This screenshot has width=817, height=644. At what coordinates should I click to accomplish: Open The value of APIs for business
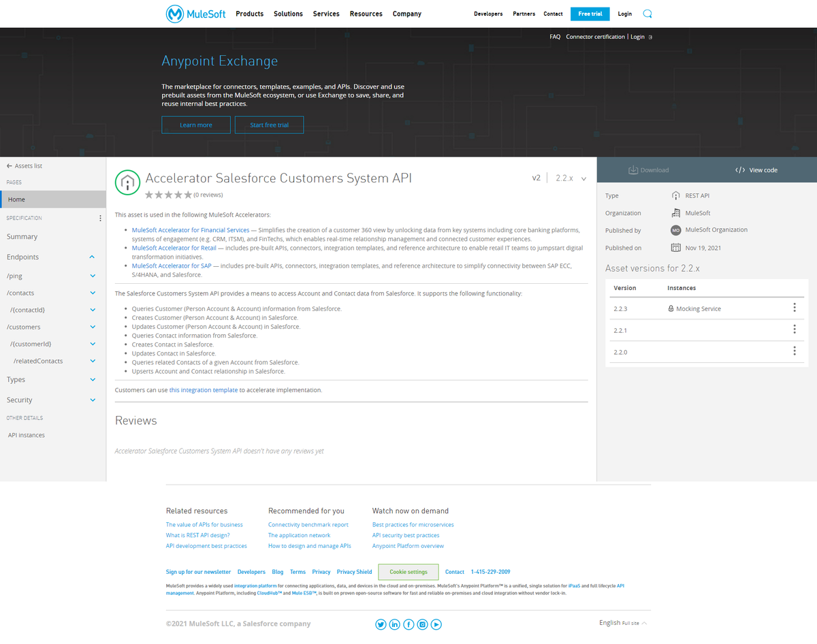pyautogui.click(x=204, y=525)
